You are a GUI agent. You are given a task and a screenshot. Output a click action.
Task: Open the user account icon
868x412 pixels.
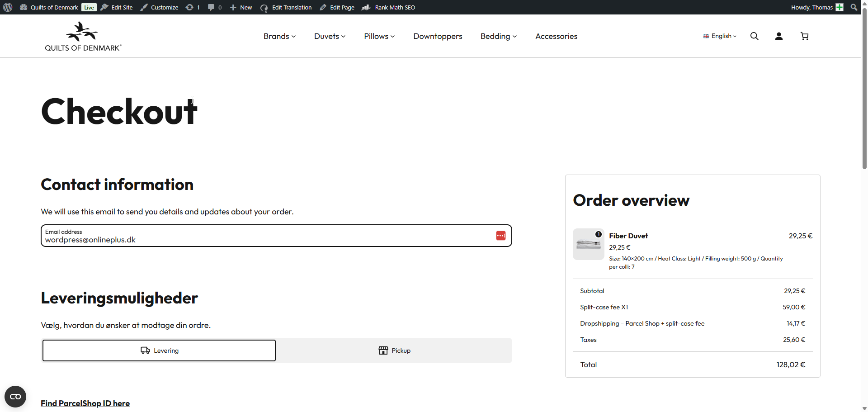778,36
